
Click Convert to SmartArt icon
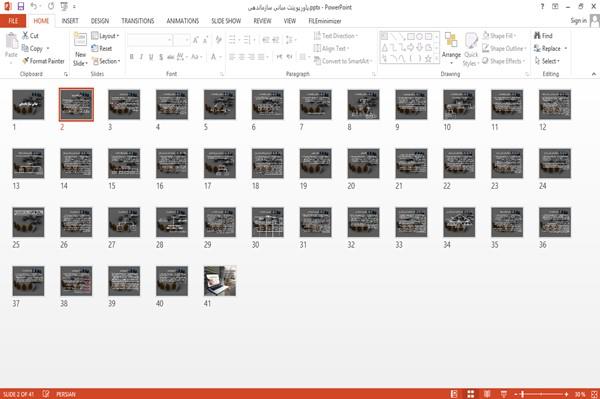pos(317,61)
